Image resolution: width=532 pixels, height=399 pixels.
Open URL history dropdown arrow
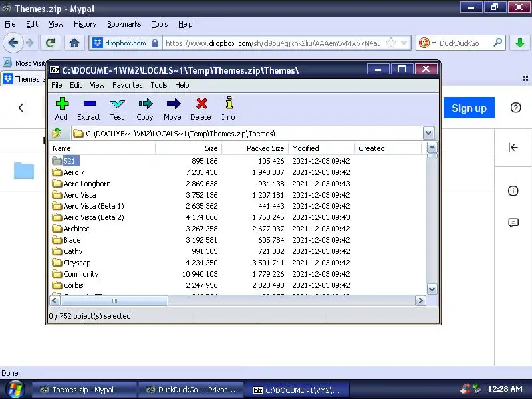[x=404, y=43]
